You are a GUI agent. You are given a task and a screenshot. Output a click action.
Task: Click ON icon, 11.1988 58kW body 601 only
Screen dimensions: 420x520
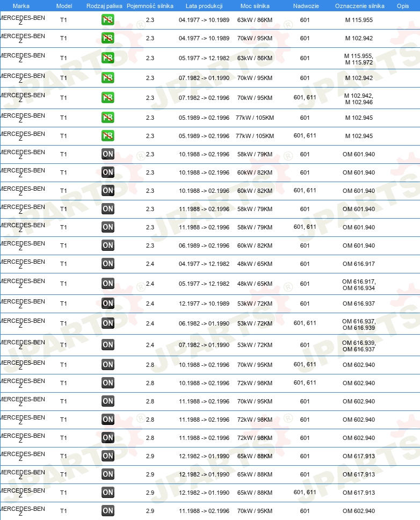pos(108,208)
